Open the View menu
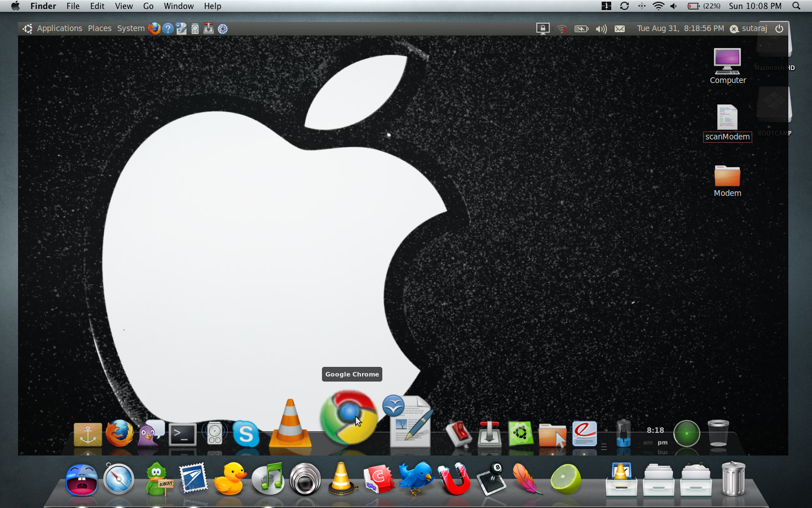 124,6
